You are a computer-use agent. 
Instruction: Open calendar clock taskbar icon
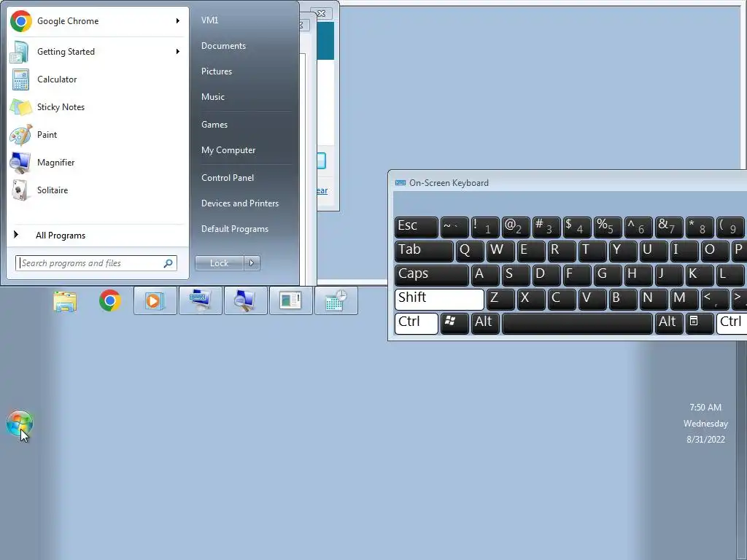click(336, 301)
